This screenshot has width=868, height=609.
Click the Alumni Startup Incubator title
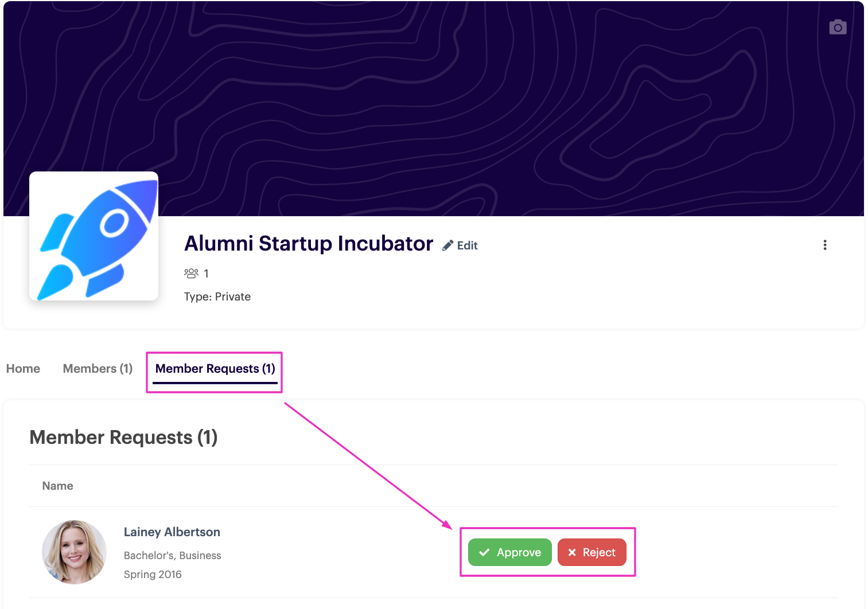pyautogui.click(x=309, y=244)
